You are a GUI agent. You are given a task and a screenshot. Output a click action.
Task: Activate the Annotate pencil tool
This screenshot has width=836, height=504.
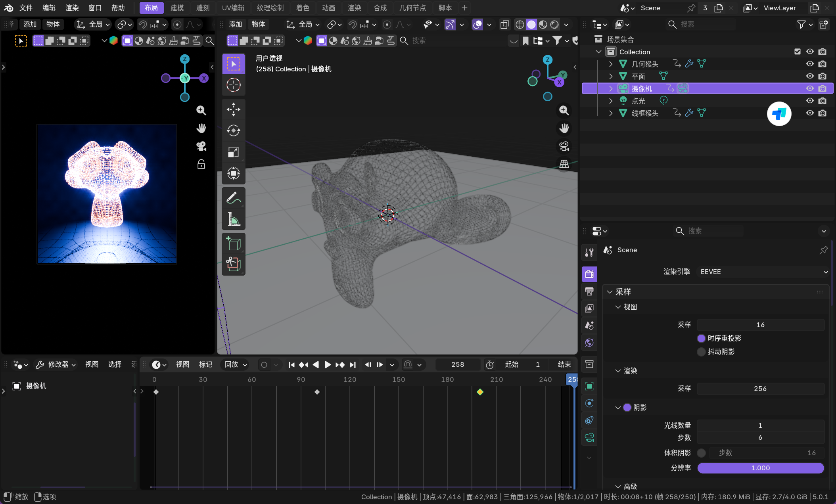(x=233, y=198)
